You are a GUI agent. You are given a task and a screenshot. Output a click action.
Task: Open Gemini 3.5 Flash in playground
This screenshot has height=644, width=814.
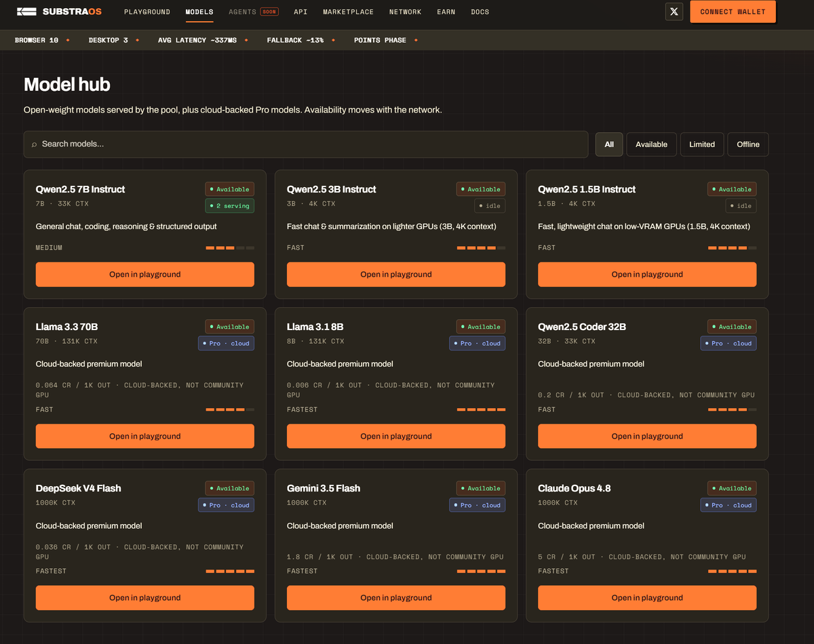[396, 598]
